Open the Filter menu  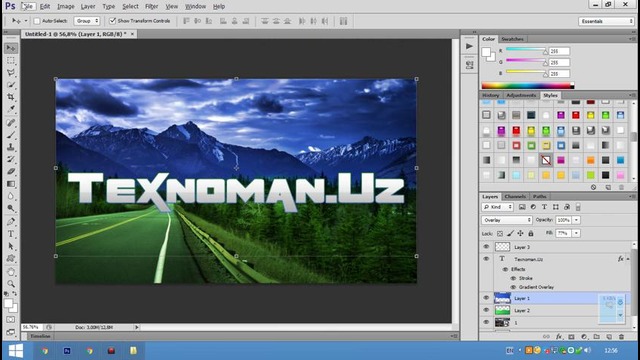(151, 7)
